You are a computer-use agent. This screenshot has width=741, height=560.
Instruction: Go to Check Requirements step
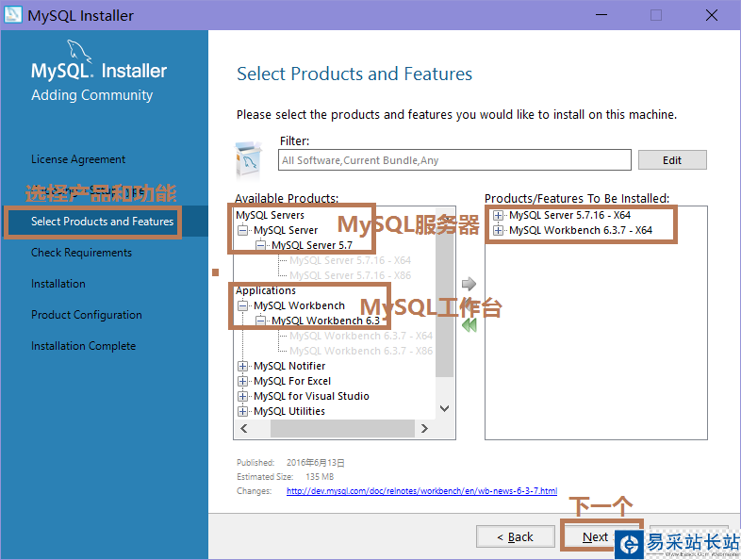click(x=81, y=253)
